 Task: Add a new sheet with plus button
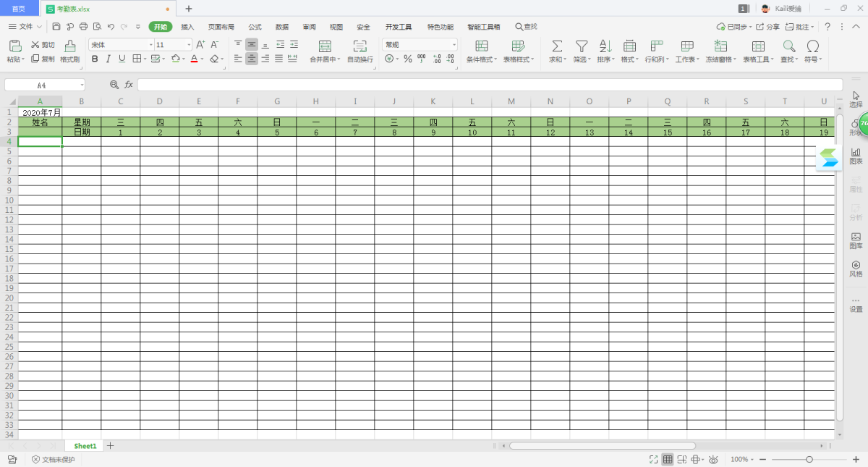pos(111,445)
